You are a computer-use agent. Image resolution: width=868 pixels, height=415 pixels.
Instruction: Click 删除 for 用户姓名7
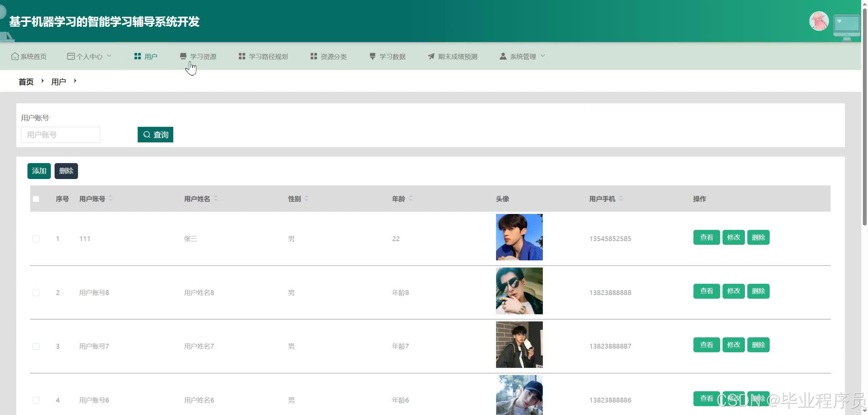pos(758,345)
